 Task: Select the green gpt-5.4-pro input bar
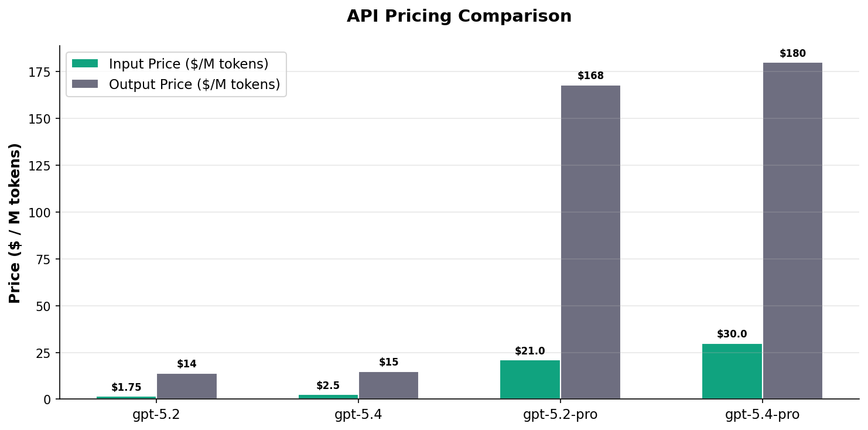pyautogui.click(x=732, y=371)
